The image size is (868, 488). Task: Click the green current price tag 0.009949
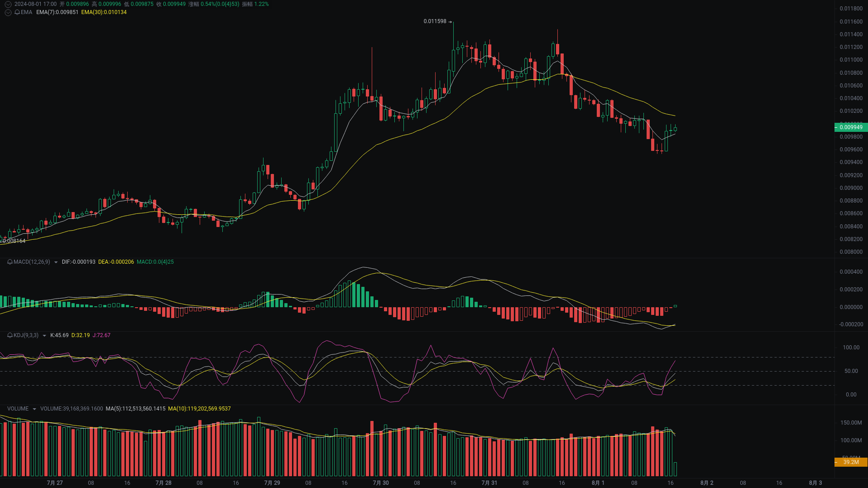pos(851,127)
